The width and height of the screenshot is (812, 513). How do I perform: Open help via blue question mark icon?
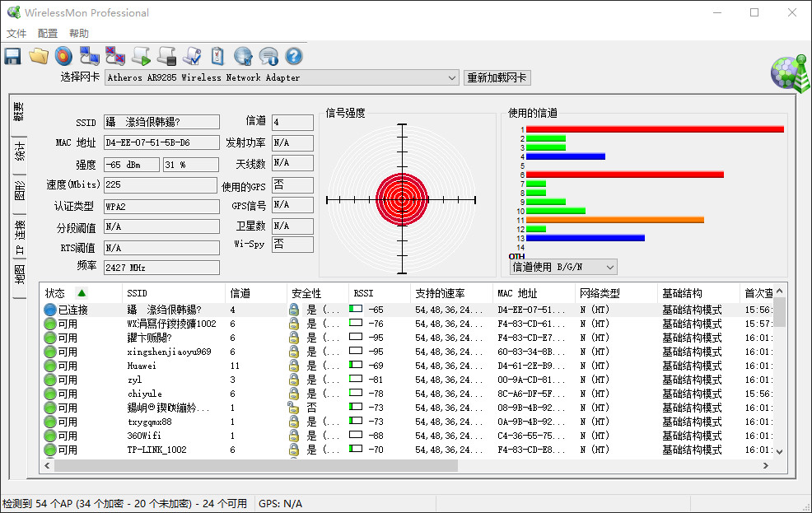click(294, 56)
